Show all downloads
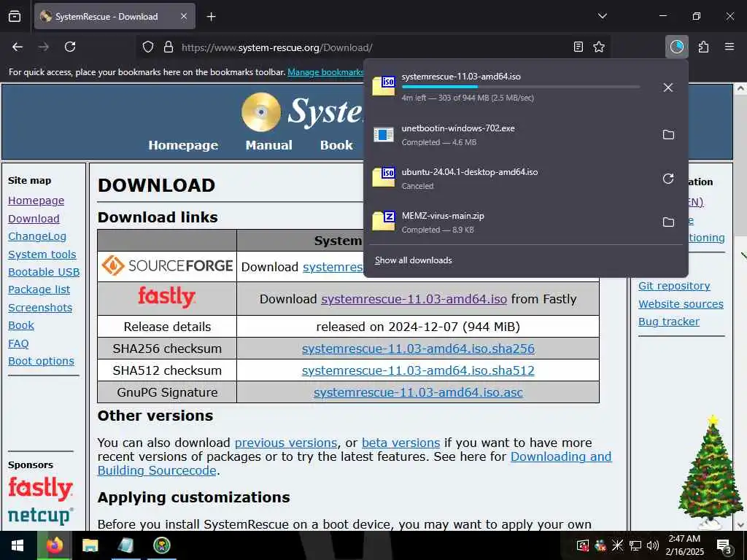Screen dimensions: 747x560 413,260
